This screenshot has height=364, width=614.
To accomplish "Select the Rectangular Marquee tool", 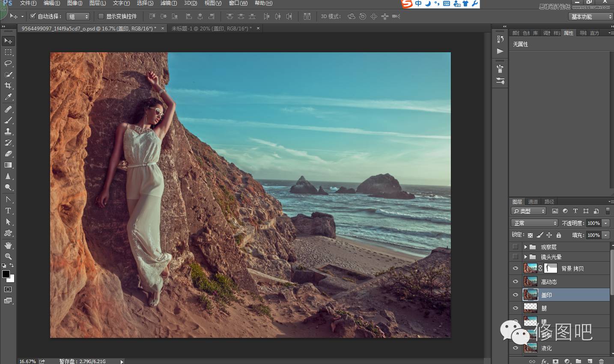I will click(x=8, y=52).
